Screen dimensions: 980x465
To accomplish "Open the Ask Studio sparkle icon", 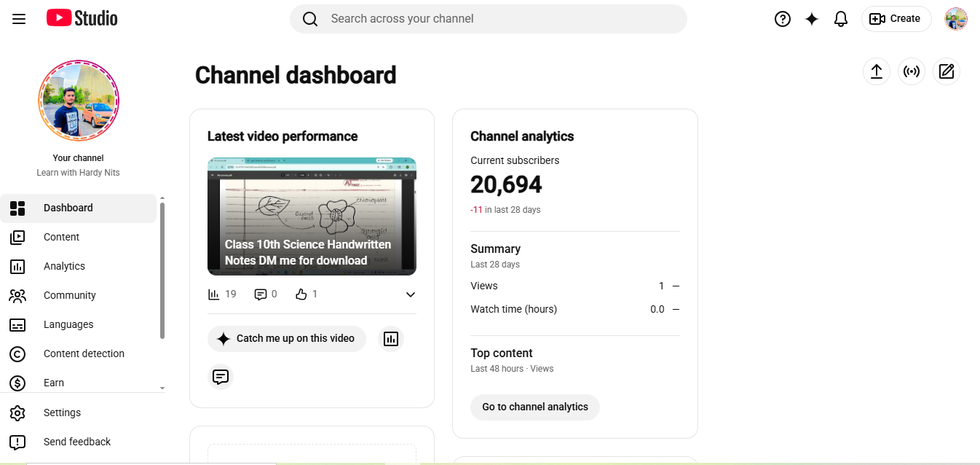I will click(812, 19).
